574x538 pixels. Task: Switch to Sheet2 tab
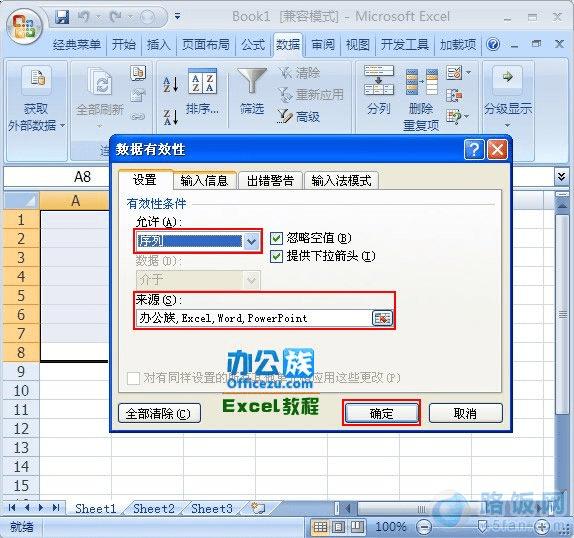pos(154,508)
